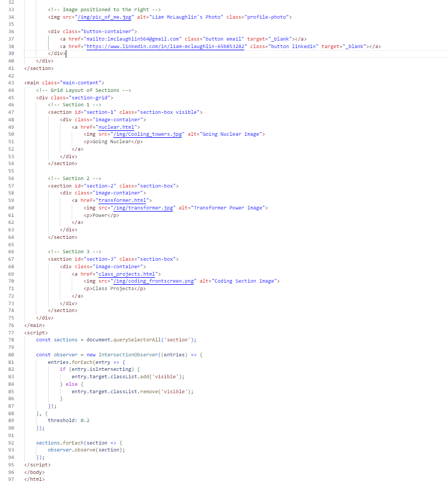This screenshot has width=448, height=483.
Task: Click the /img/coding_frontscreen.png source link
Action: (153, 282)
